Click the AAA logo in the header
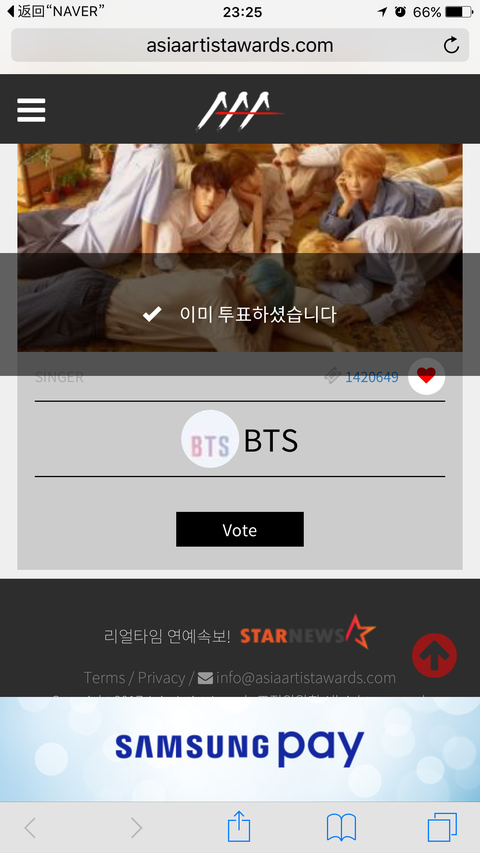Screen dimensions: 480x853 (x=239, y=112)
